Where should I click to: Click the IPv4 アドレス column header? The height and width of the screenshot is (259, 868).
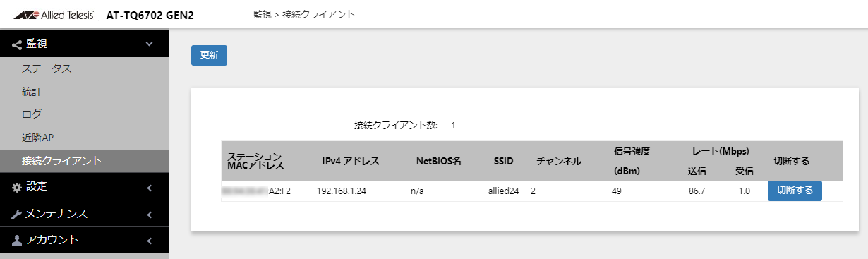(351, 161)
